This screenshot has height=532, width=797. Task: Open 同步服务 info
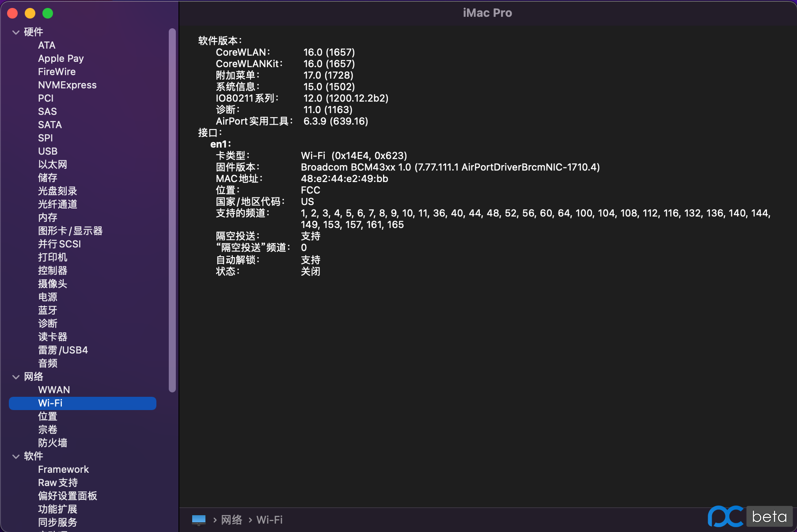coord(57,522)
